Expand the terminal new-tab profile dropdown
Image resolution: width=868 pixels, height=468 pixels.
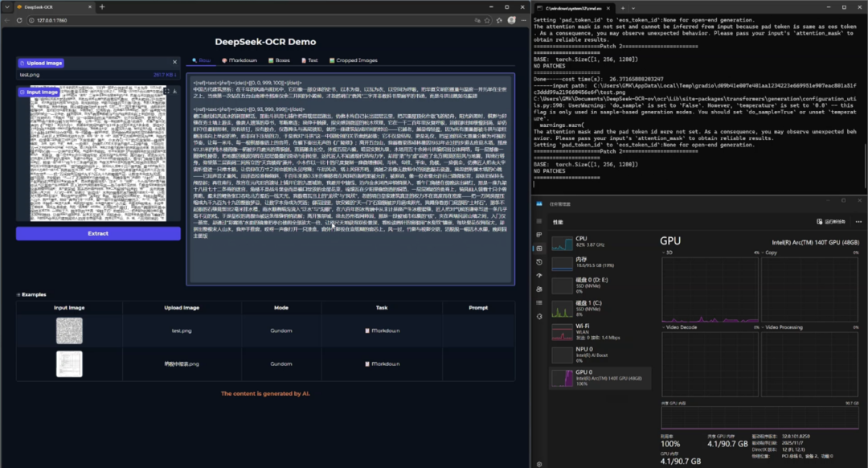coord(633,8)
